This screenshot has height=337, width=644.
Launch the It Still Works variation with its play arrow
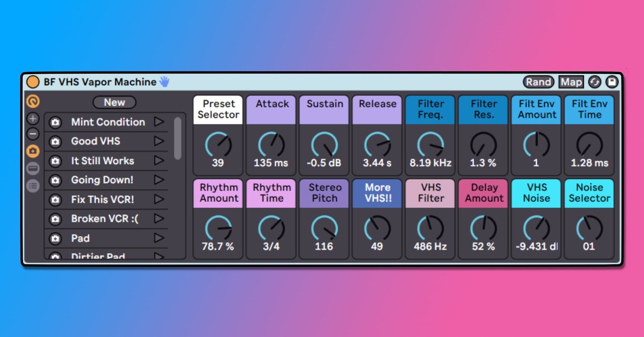[x=159, y=160]
